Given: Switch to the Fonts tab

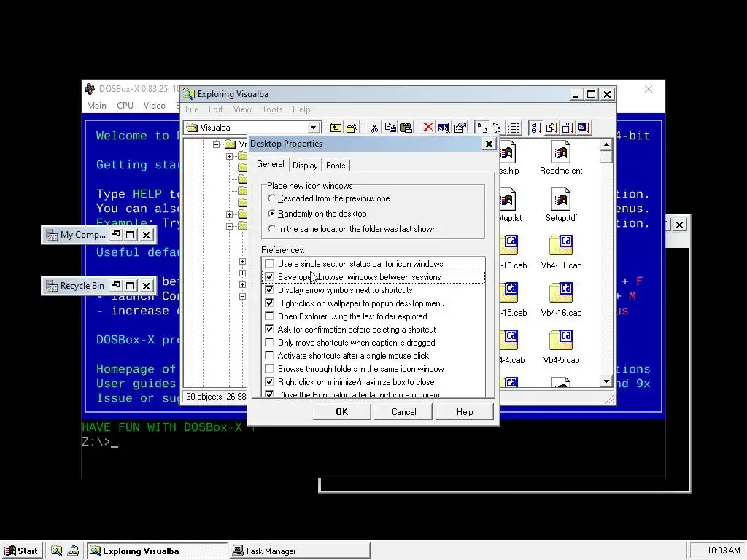Looking at the screenshot, I should tap(336, 166).
